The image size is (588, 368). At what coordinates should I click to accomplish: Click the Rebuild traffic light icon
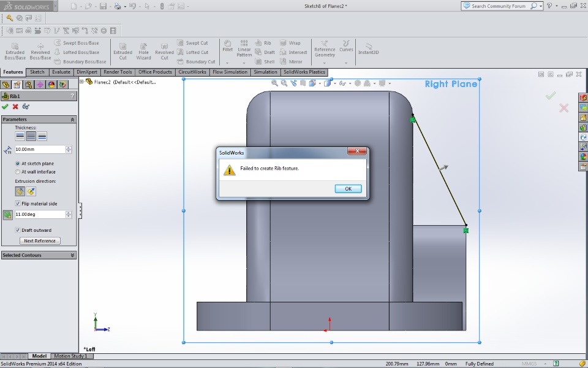162,6
